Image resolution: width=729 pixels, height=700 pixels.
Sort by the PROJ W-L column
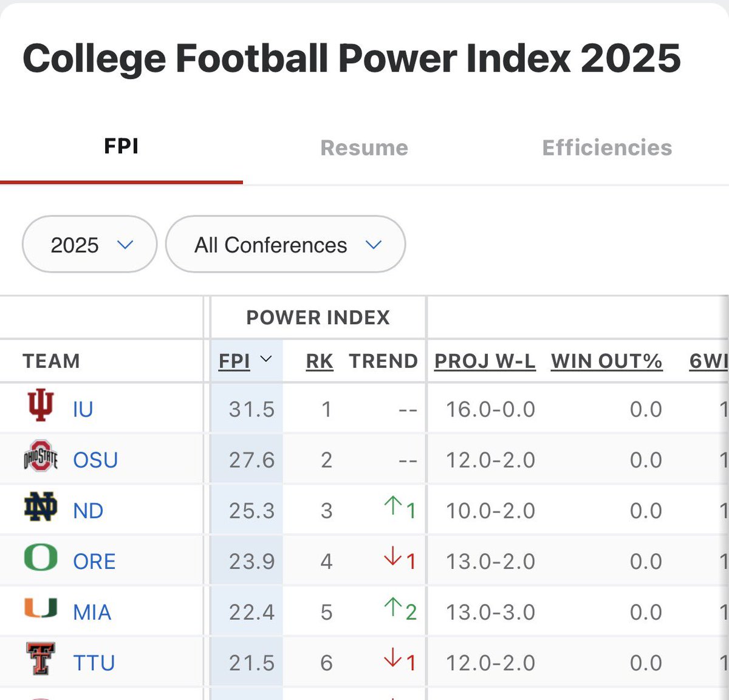tap(485, 361)
